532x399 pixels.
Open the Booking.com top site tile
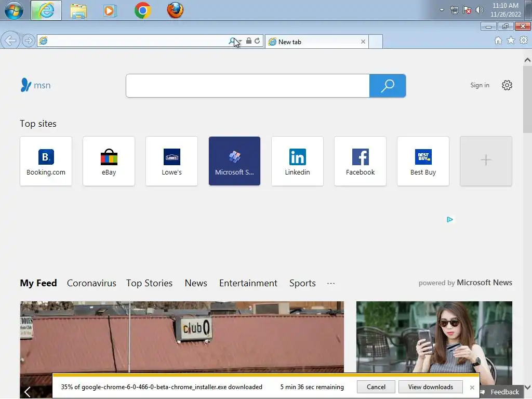(x=46, y=161)
